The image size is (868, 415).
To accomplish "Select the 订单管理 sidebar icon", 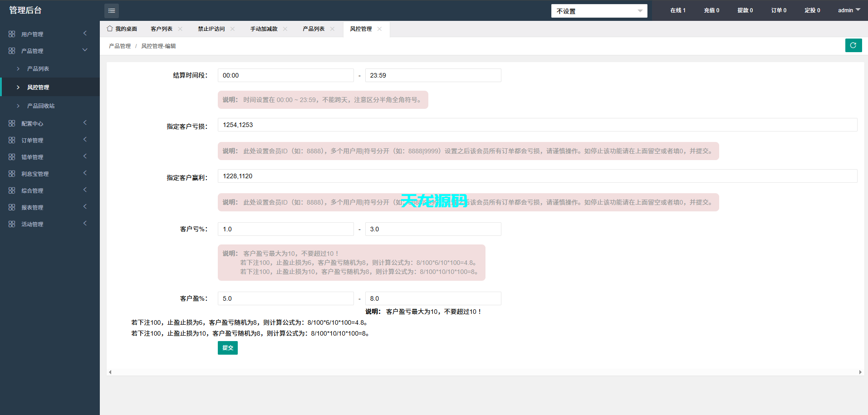I will (x=11, y=140).
